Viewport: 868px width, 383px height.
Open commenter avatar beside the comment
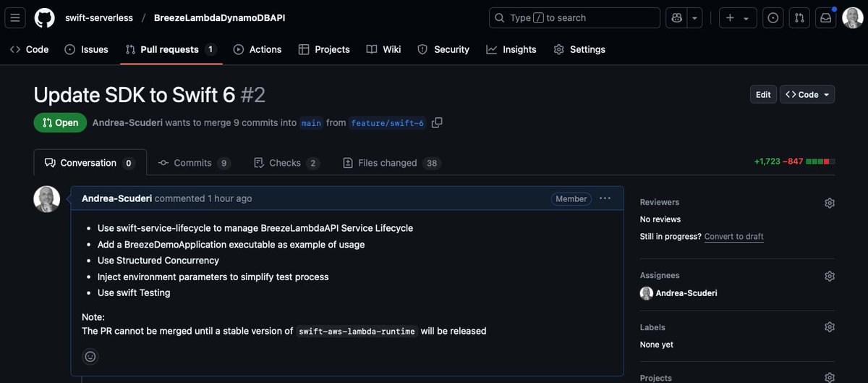[47, 199]
